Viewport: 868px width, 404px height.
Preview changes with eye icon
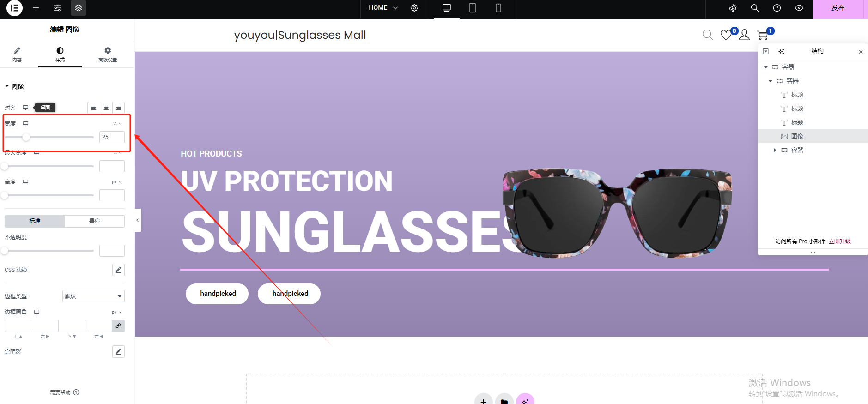pyautogui.click(x=799, y=8)
